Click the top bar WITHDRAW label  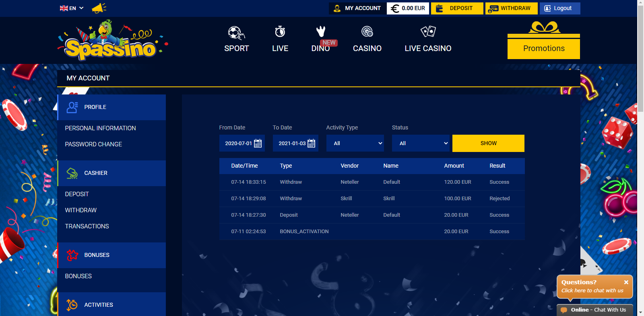point(516,8)
